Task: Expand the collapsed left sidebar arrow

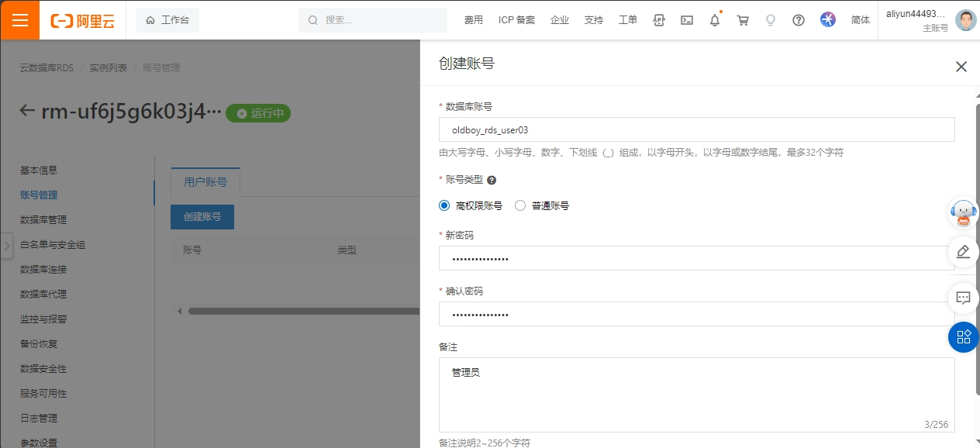Action: click(x=7, y=246)
